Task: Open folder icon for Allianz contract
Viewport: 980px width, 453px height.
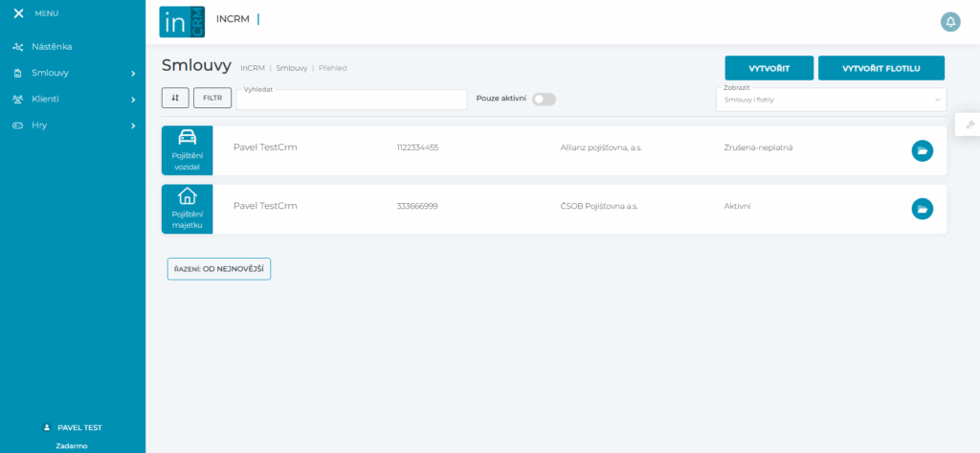Action: [922, 150]
